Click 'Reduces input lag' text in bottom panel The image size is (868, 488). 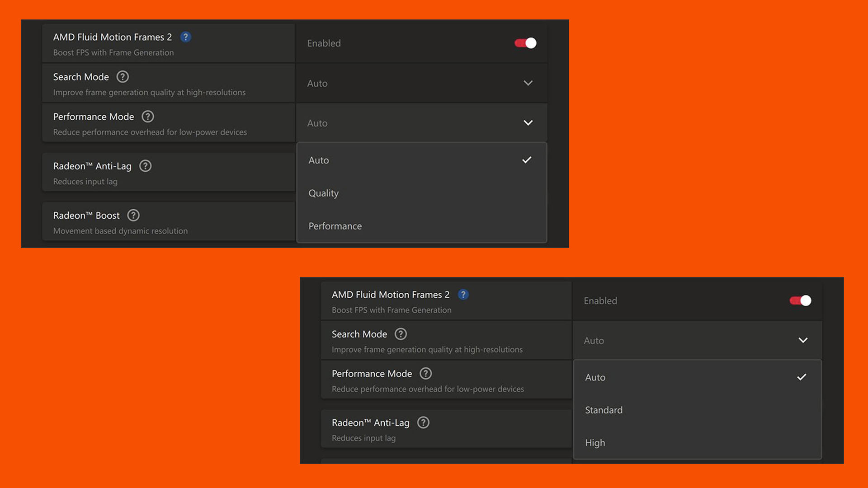363,438
